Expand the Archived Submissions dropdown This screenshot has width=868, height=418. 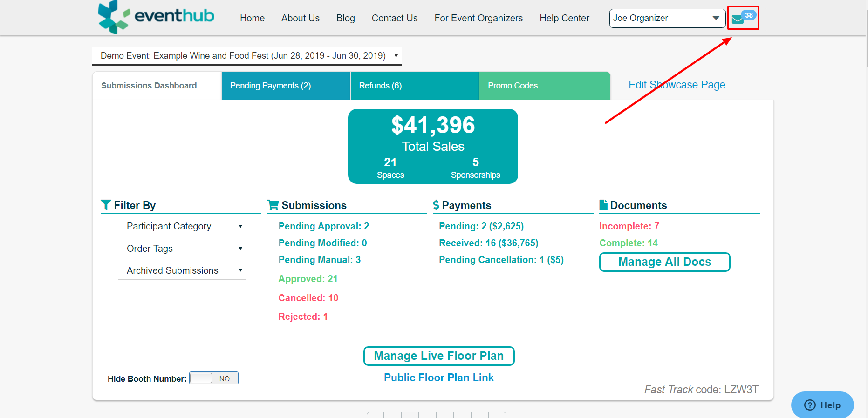tap(182, 270)
